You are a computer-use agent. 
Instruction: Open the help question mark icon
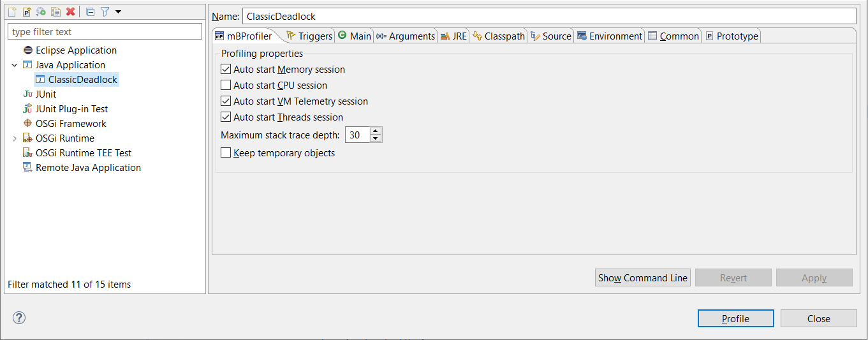point(19,318)
